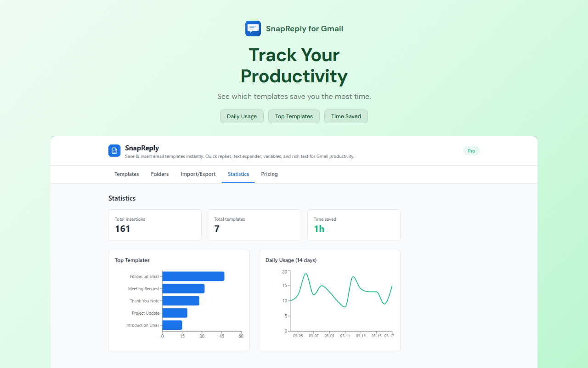Click the Meeting Request bar in the chart

[184, 288]
